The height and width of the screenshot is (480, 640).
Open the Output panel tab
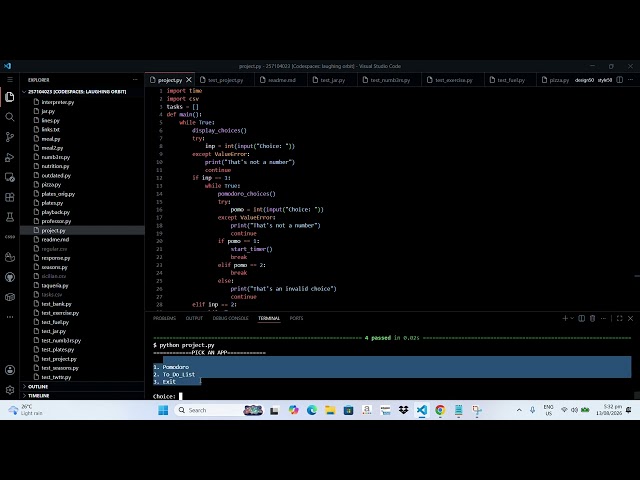194,318
